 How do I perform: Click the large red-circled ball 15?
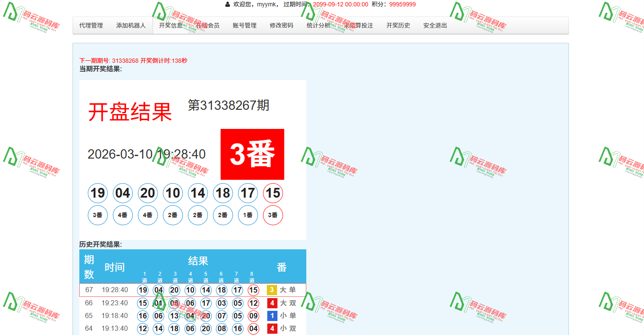pos(273,193)
